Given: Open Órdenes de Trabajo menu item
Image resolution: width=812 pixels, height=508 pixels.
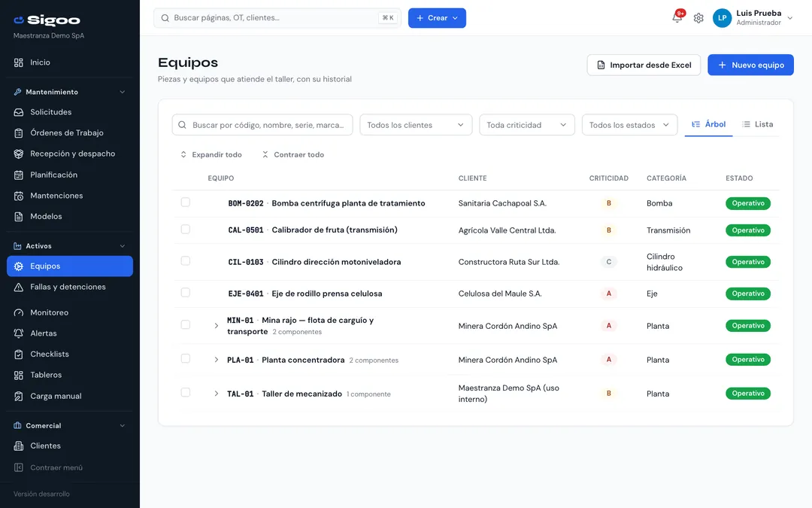Looking at the screenshot, I should coord(70,133).
